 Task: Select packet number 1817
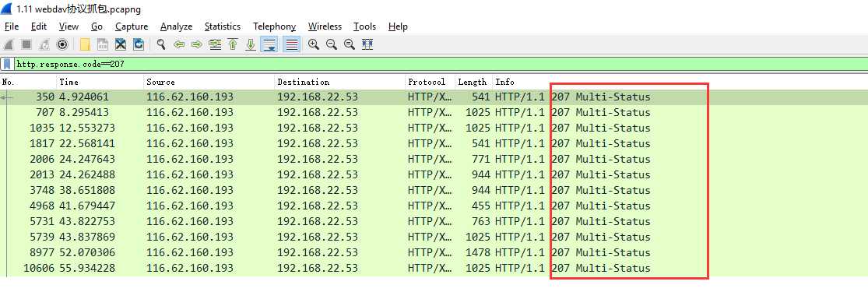click(434, 143)
